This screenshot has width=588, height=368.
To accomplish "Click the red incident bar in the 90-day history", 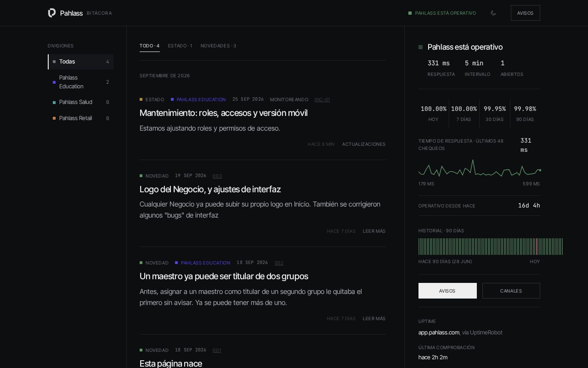I will pyautogui.click(x=537, y=247).
